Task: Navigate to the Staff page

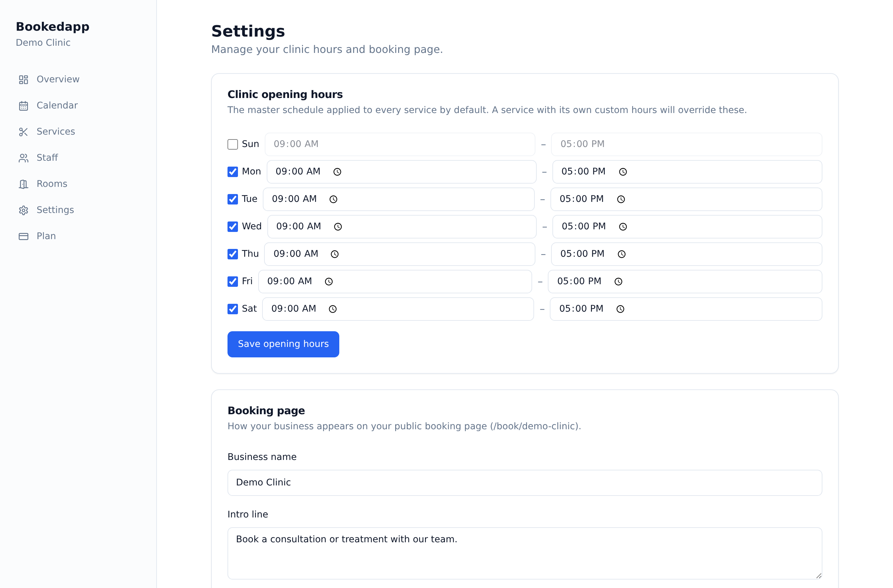Action: 78,158
